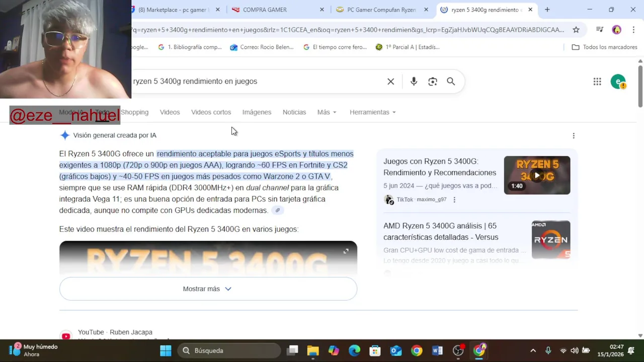644x362 pixels.
Task: Open Google account avatar menu
Action: [618, 81]
